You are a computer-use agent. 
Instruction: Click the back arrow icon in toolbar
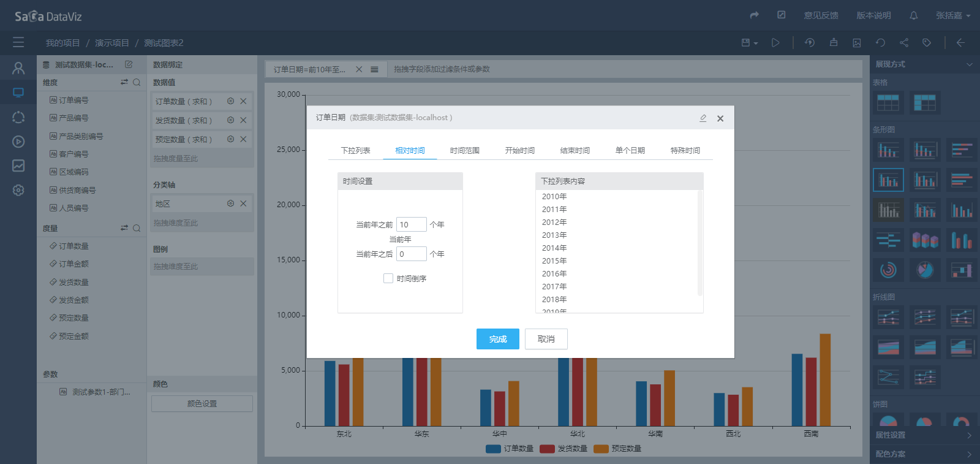pyautogui.click(x=960, y=43)
